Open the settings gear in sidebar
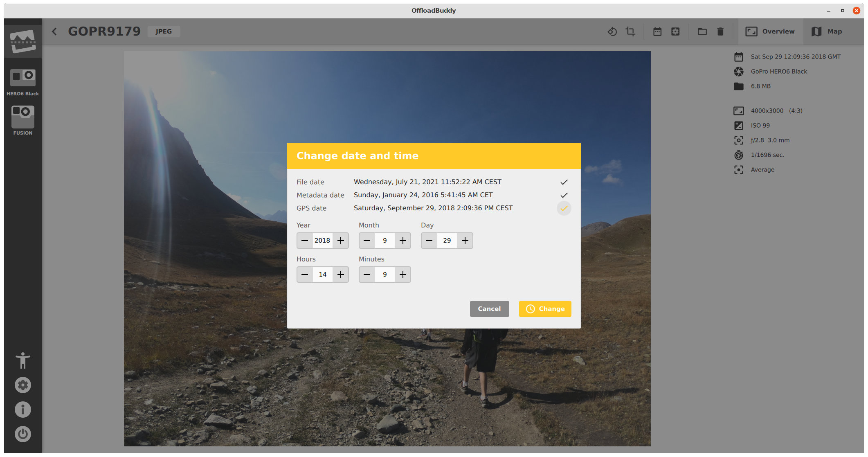 tap(23, 385)
